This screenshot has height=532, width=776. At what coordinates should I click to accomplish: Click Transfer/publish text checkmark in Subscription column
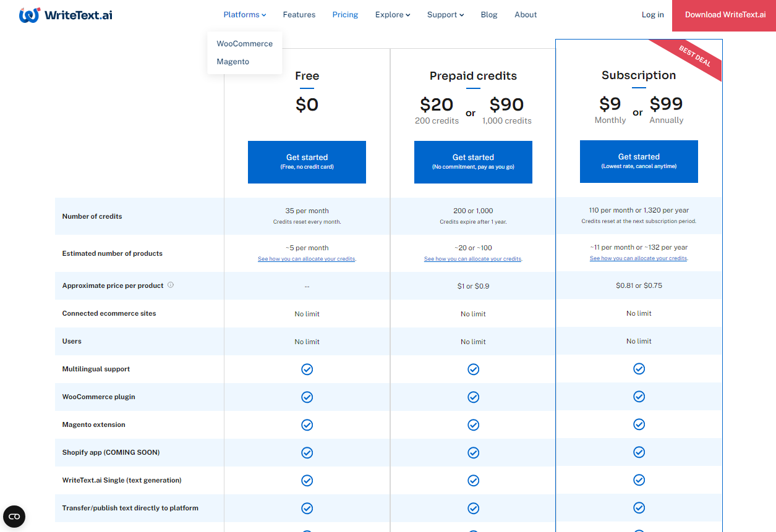click(x=639, y=508)
